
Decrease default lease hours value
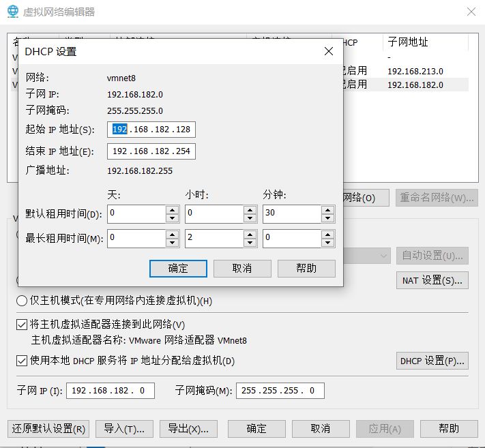click(250, 218)
